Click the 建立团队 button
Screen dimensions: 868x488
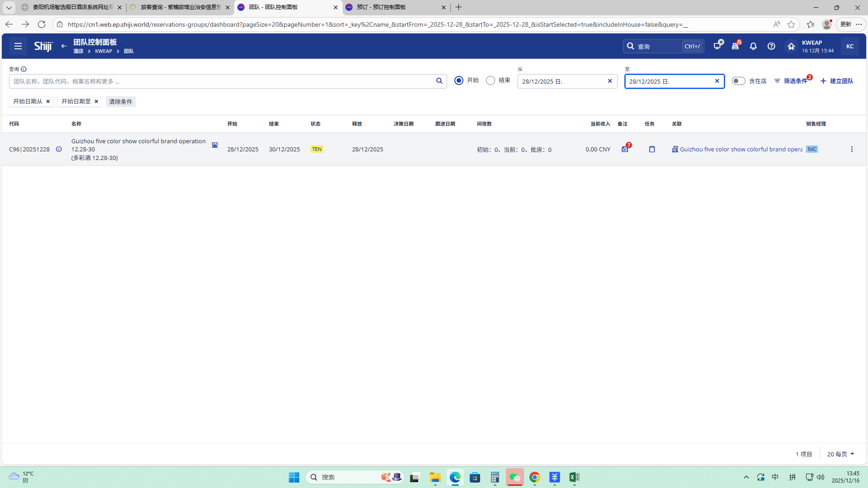837,81
